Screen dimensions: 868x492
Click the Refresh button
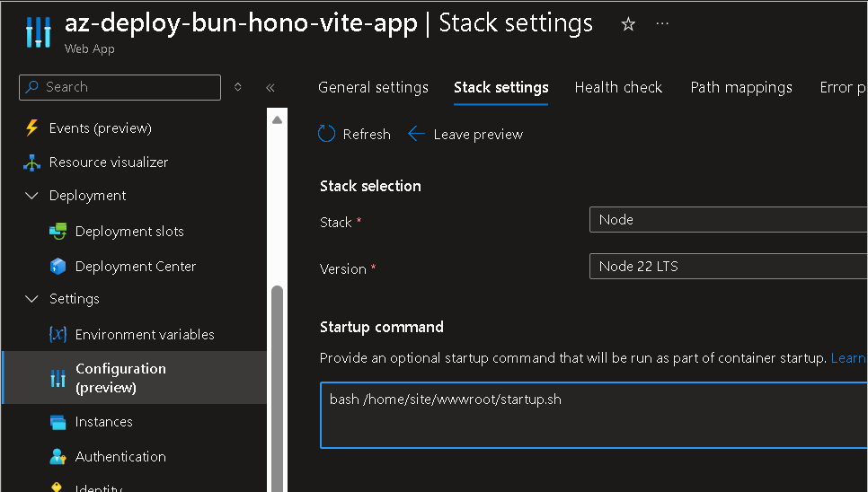(x=355, y=135)
